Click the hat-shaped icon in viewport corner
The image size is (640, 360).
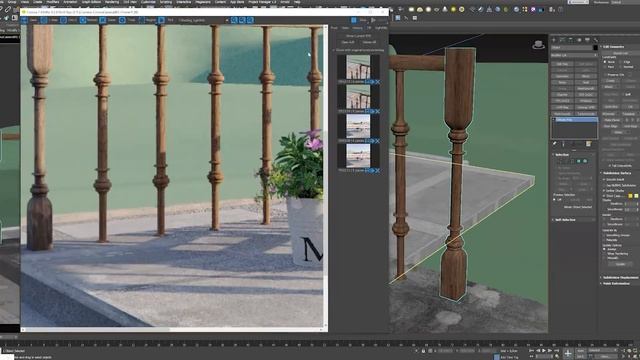538,44
